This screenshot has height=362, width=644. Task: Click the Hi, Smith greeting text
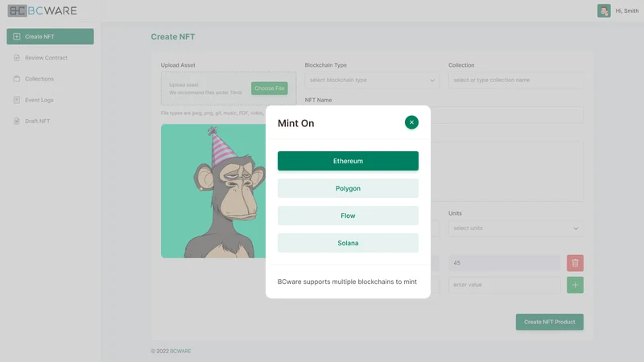pos(627,11)
